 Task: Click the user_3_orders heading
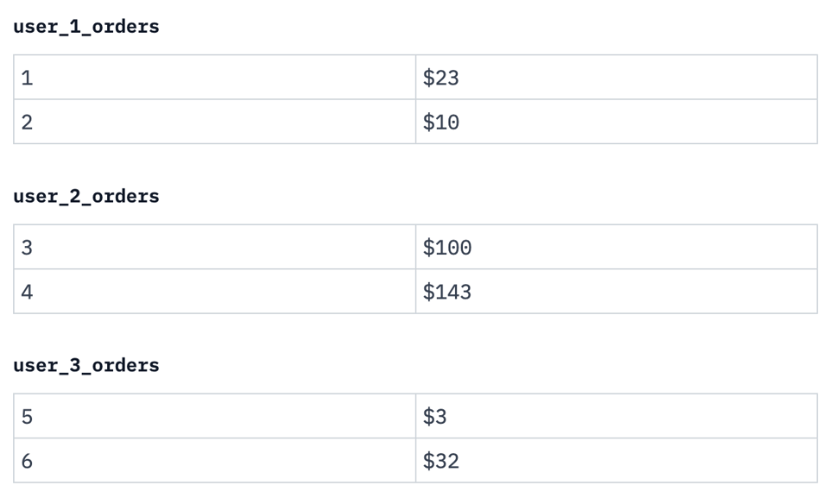(86, 365)
